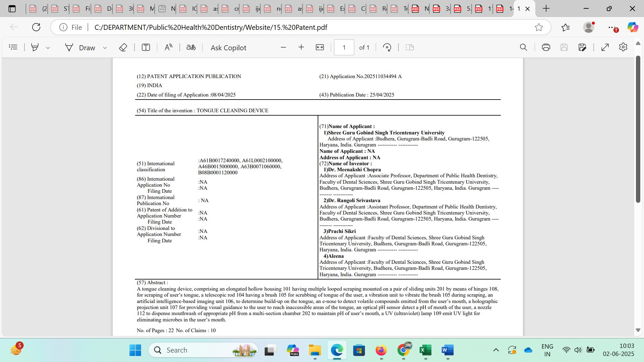Click the vertical scrollbar thumb
This screenshot has height=362, width=644.
(x=638, y=129)
